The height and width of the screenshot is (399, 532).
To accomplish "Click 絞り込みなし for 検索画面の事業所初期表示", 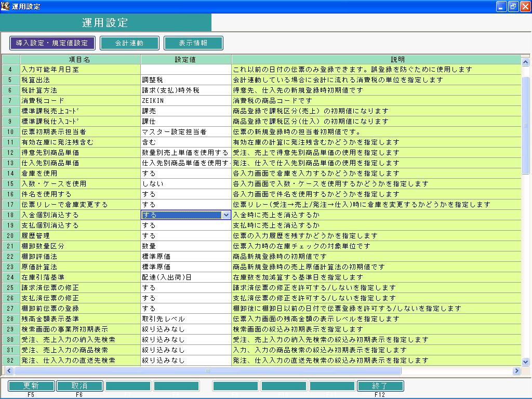I will pyautogui.click(x=186, y=329).
